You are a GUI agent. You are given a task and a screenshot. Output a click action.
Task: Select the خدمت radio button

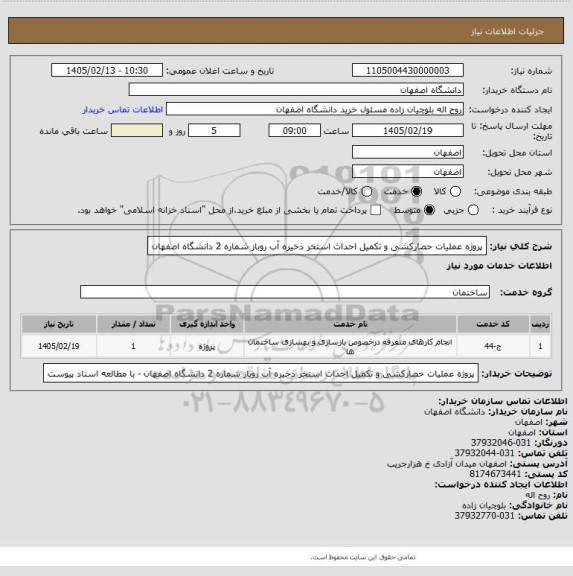[417, 191]
